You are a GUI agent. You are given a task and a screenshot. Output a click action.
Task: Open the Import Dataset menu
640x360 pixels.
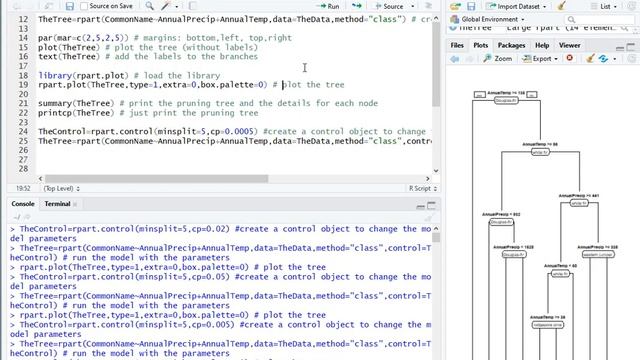517,6
